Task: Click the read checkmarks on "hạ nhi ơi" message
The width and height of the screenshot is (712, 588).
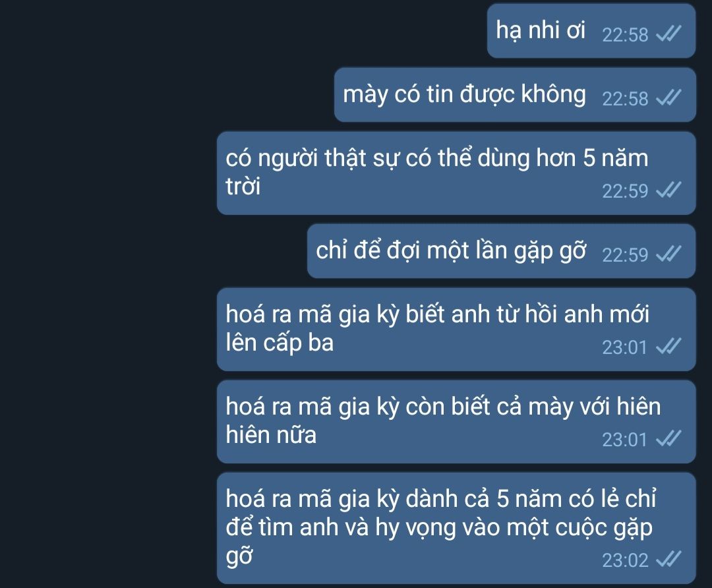Action: click(x=669, y=33)
